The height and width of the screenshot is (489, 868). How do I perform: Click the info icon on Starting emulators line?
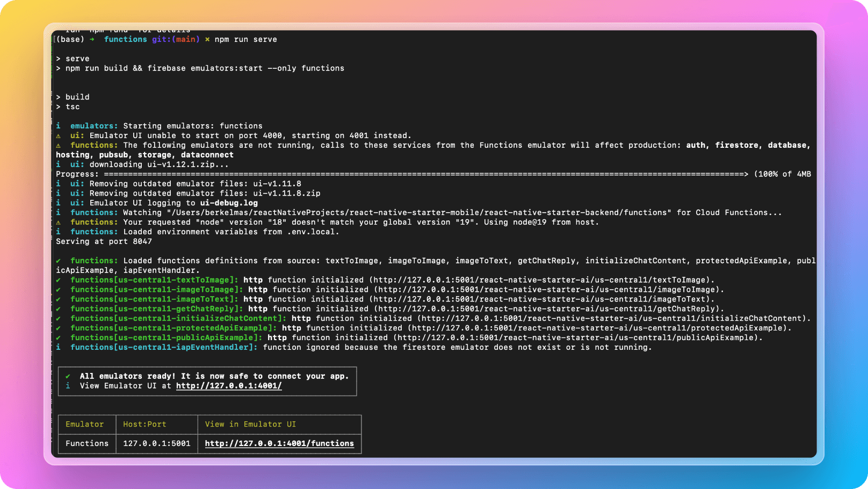pos(59,126)
